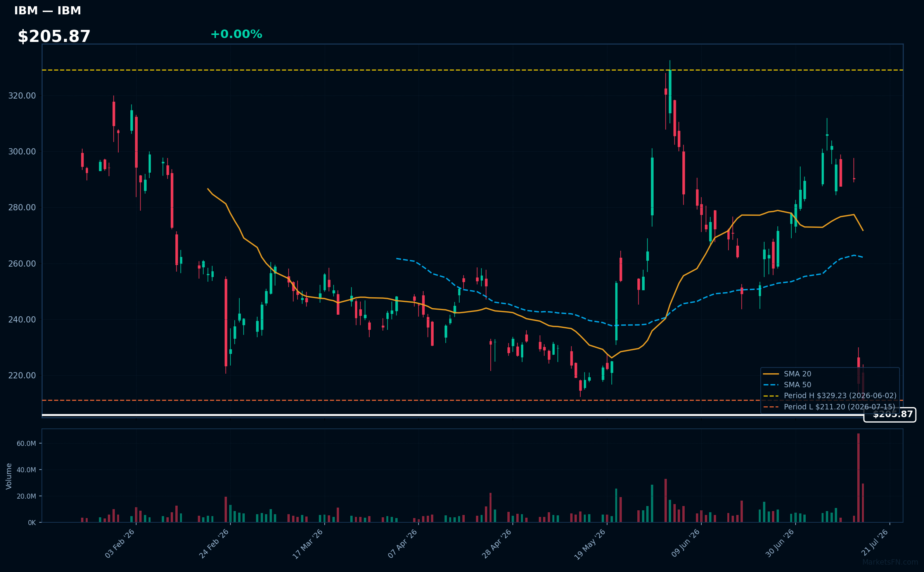Select the SMA 20 legend entry

click(x=787, y=374)
